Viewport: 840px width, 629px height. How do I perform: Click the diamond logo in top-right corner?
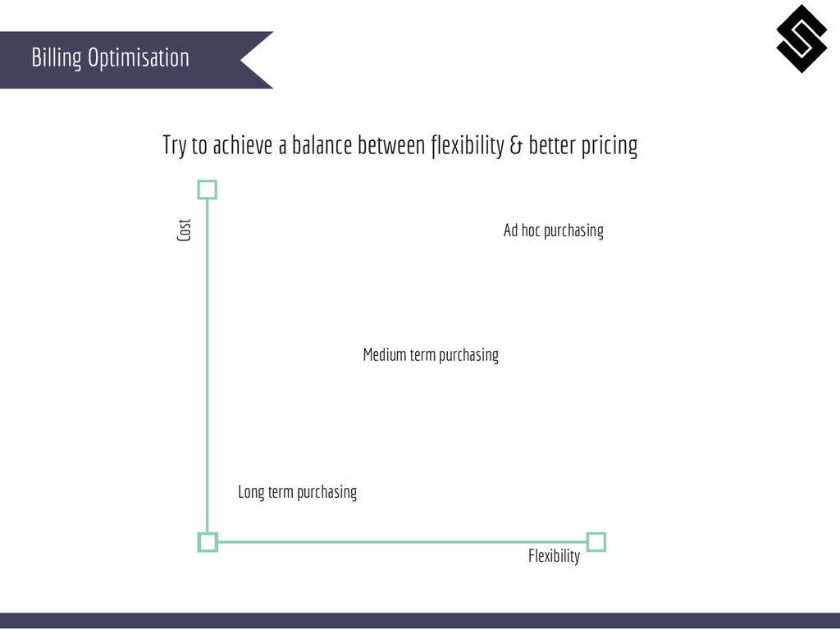coord(801,39)
